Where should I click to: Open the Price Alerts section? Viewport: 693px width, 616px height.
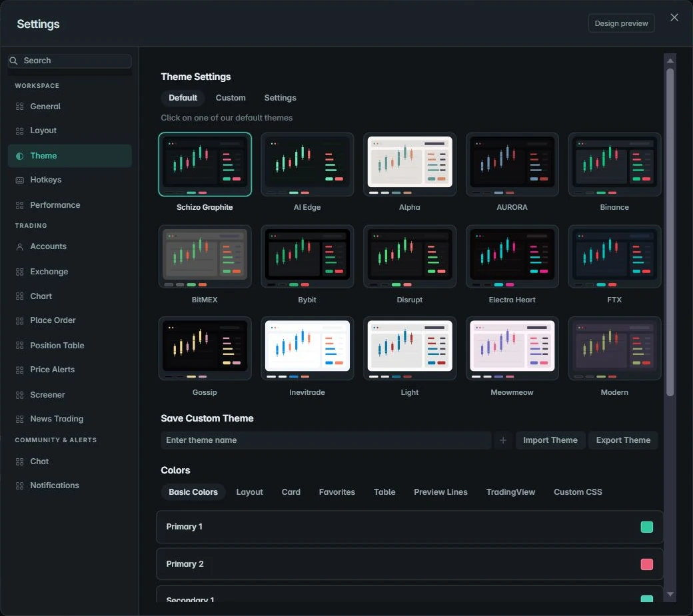(69, 370)
